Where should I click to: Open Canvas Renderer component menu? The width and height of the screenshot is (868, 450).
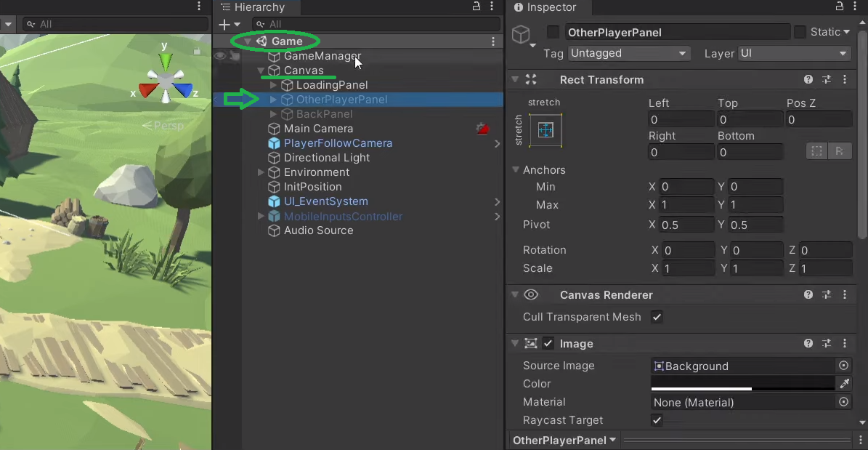tap(845, 295)
